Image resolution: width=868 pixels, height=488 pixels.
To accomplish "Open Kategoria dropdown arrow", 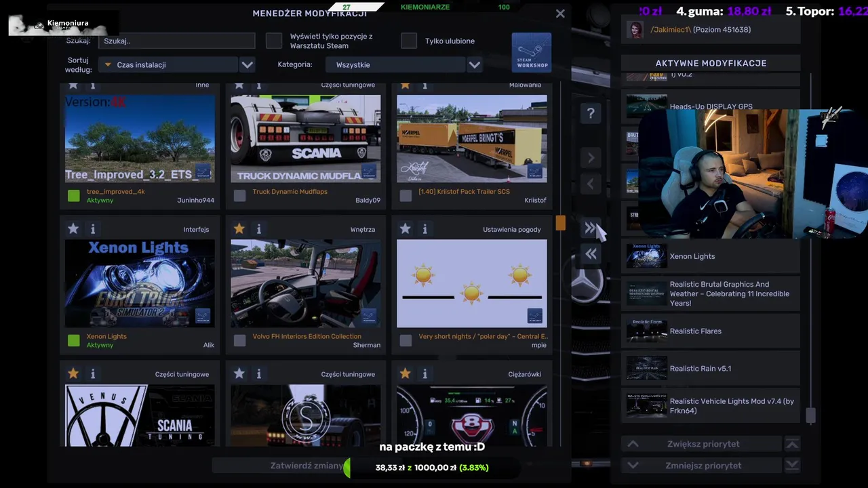I will point(475,65).
